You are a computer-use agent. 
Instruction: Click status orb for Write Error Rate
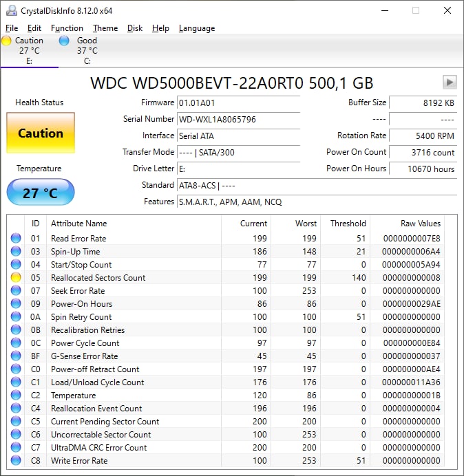pos(16,460)
